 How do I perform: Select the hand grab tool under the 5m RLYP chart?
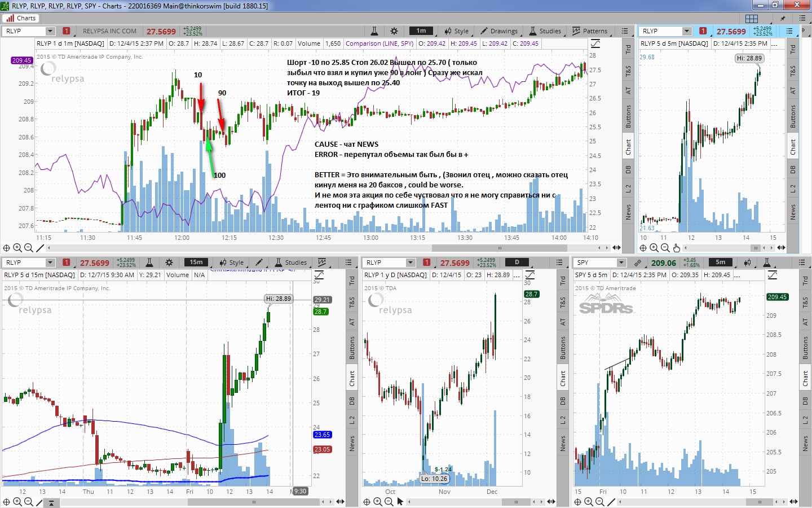tap(676, 248)
